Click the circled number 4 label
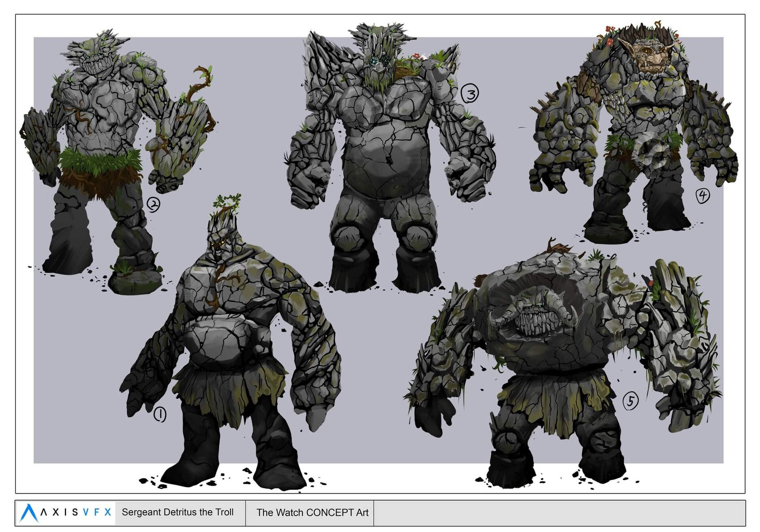This screenshot has height=532, width=760. pyautogui.click(x=703, y=195)
